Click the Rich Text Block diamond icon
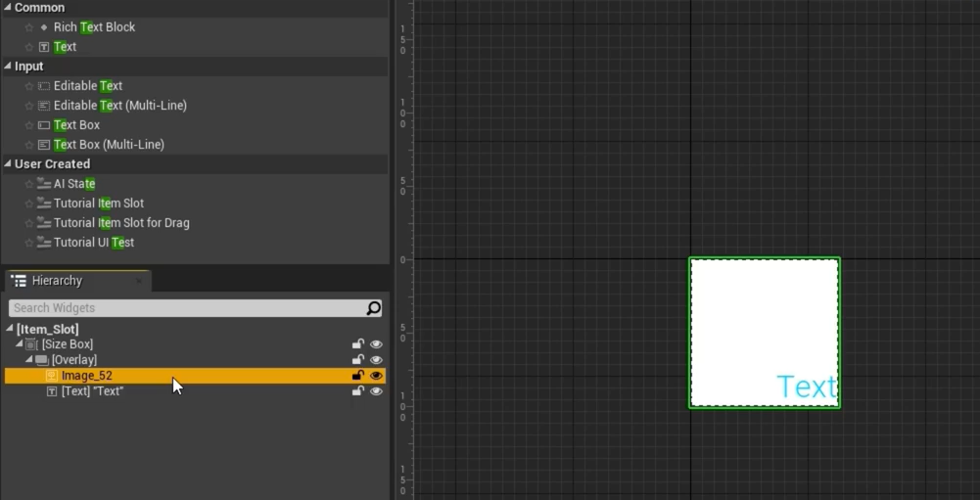 pyautogui.click(x=44, y=27)
